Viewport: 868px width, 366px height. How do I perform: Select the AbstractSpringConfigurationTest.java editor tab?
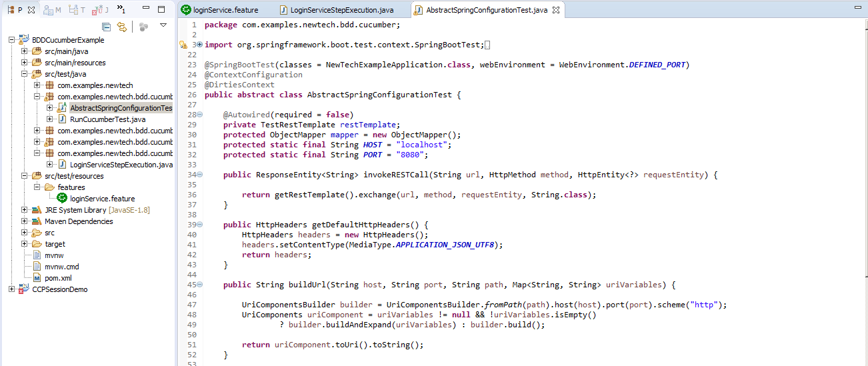point(487,10)
